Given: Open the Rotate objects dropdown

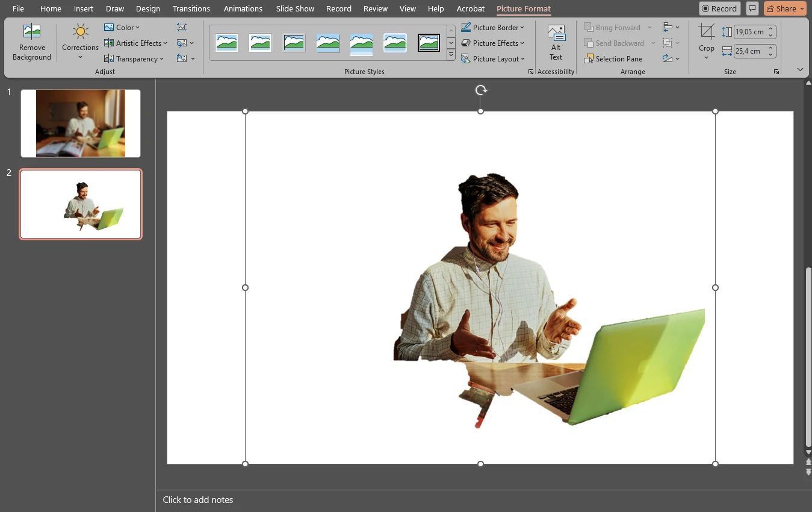Looking at the screenshot, I should [x=671, y=58].
